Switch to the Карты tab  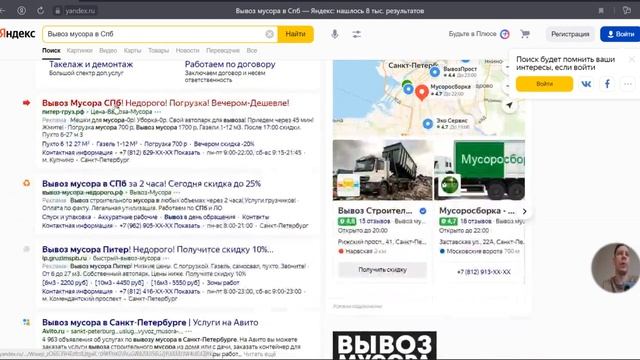click(132, 51)
